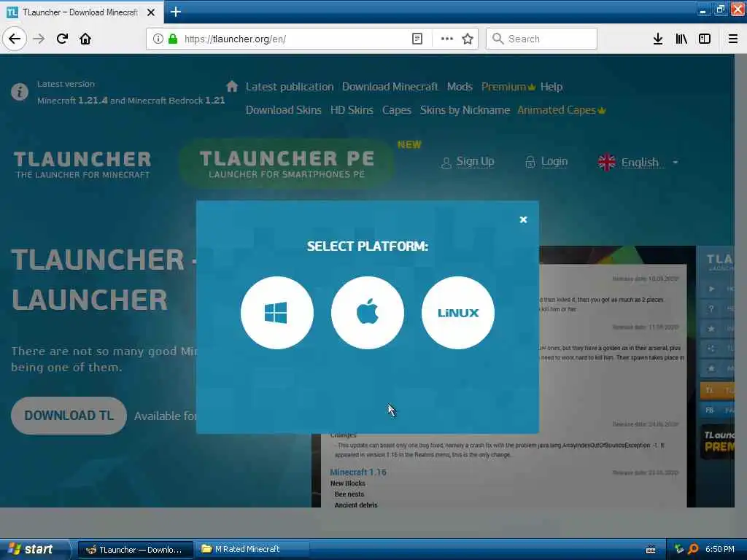Open the Firefox hamburger menu
This screenshot has height=560, width=747.
click(733, 39)
